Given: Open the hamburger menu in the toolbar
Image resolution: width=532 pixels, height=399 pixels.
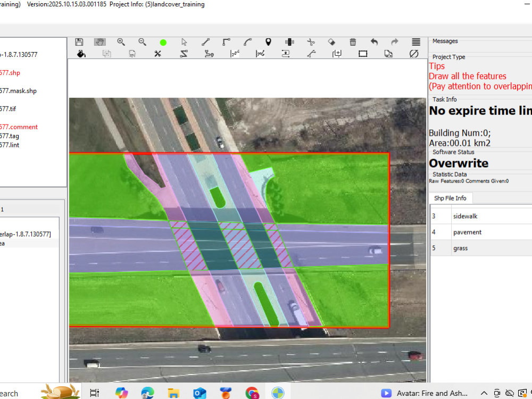Looking at the screenshot, I should (416, 41).
